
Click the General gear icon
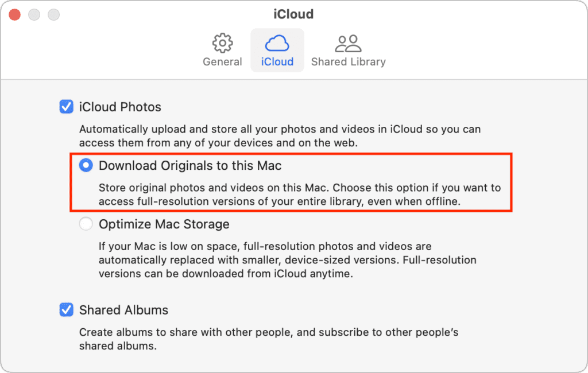[222, 43]
